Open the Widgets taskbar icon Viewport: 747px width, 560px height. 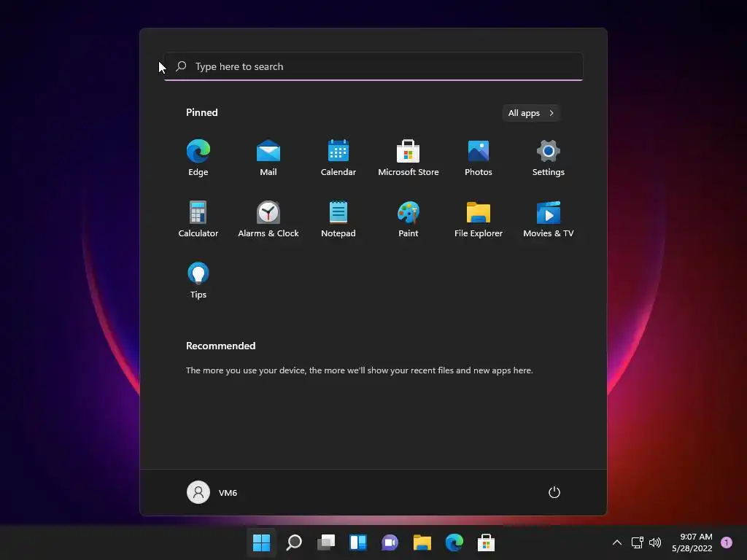click(357, 542)
